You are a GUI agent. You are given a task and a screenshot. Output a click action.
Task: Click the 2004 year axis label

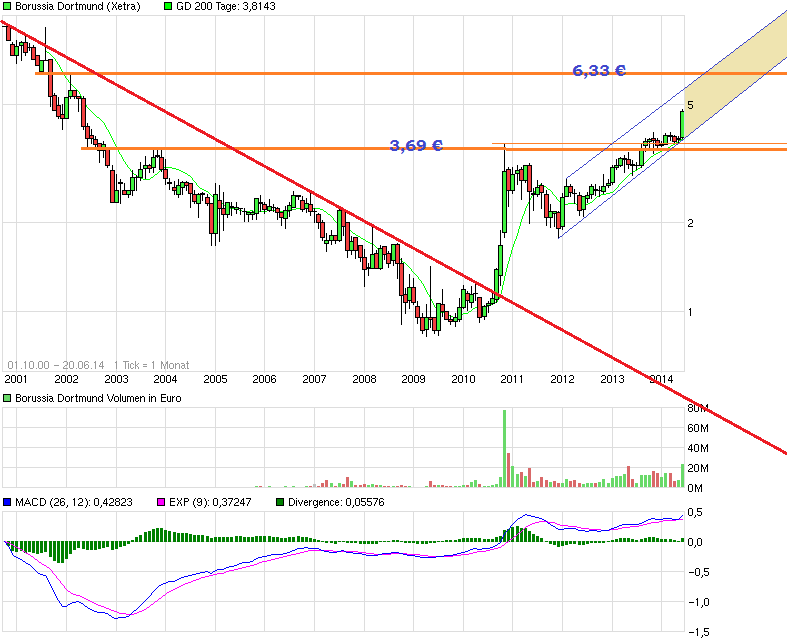pos(165,379)
